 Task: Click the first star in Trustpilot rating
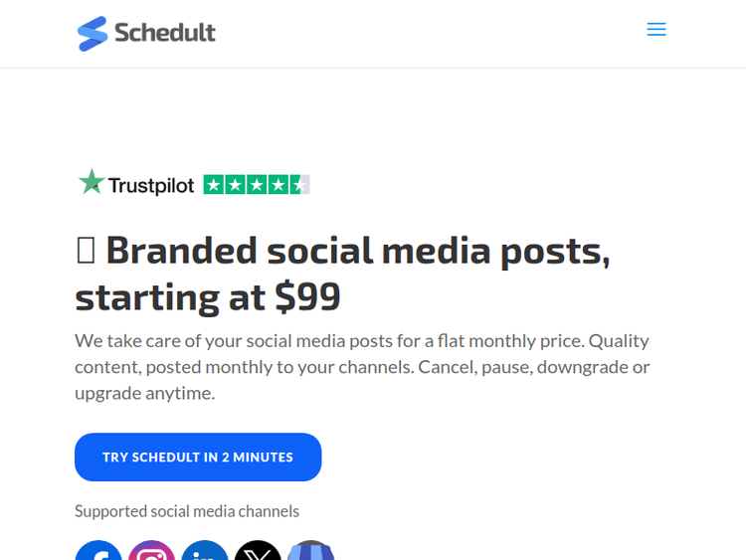click(213, 184)
